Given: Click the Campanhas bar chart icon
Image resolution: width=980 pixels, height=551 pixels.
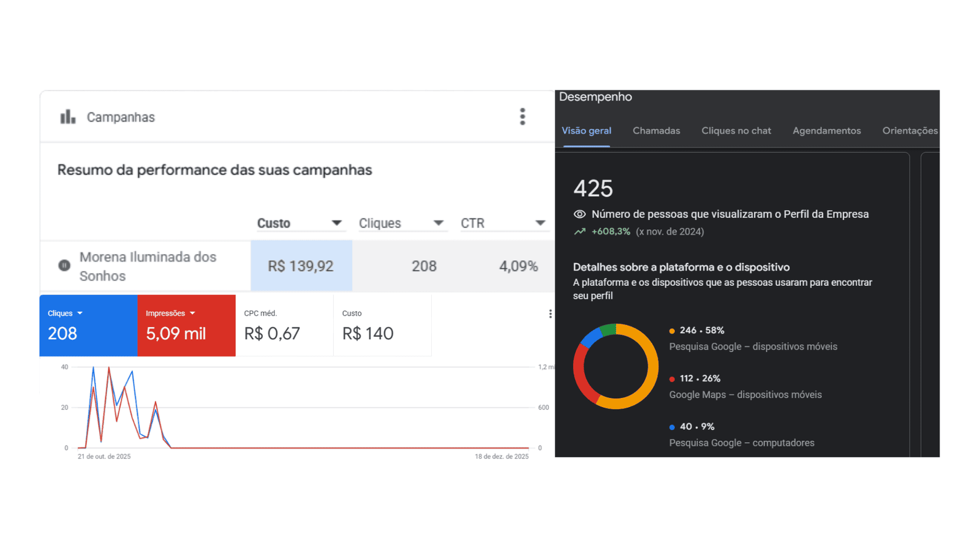Looking at the screenshot, I should point(67,116).
